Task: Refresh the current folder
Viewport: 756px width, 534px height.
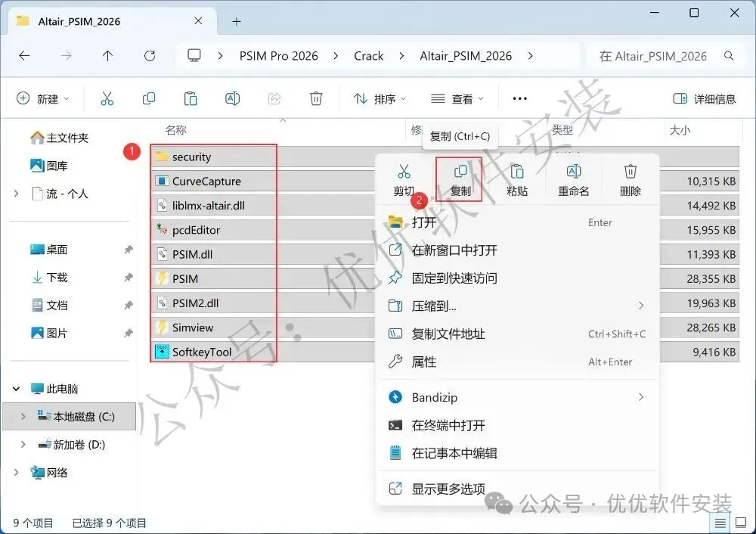Action: tap(150, 56)
